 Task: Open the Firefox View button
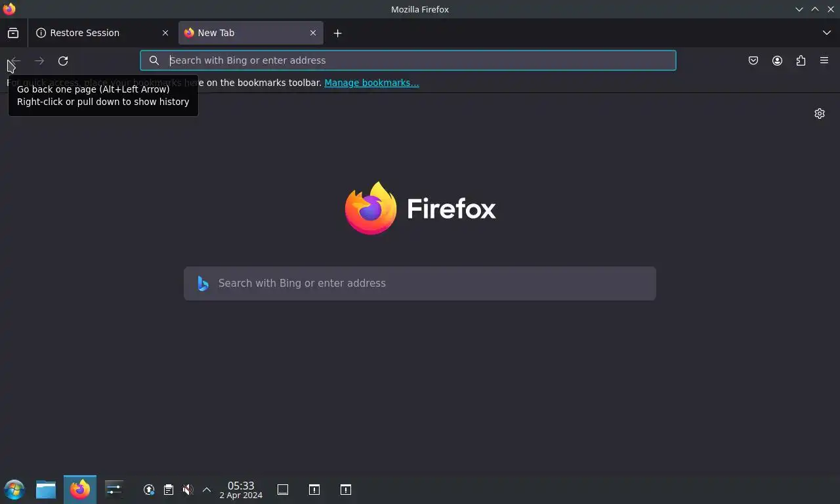pos(13,33)
